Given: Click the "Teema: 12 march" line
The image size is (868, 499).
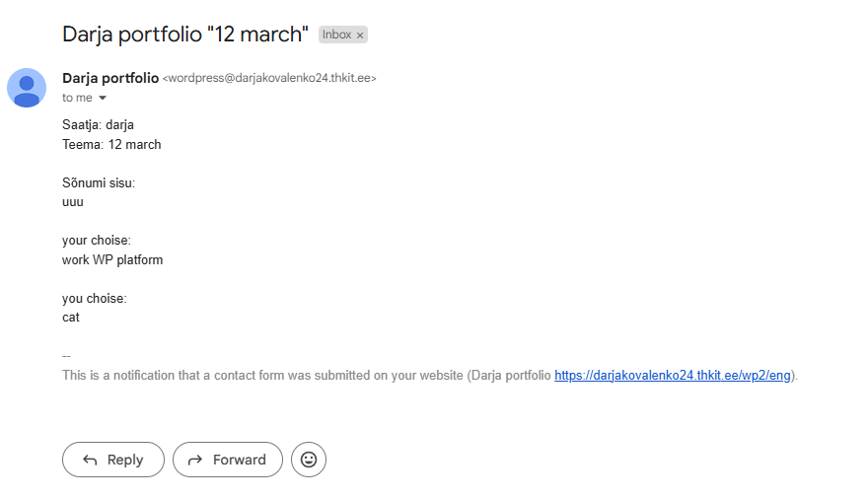Looking at the screenshot, I should point(111,144).
